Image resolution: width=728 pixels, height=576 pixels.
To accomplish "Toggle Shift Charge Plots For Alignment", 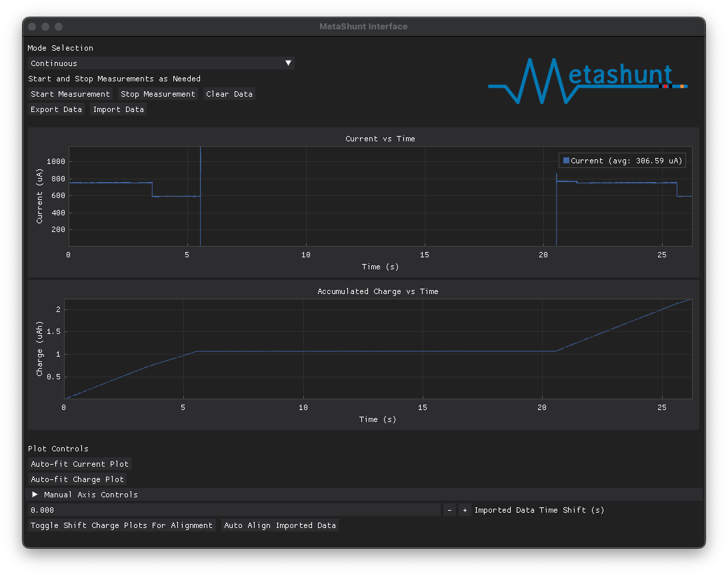I will tap(121, 525).
